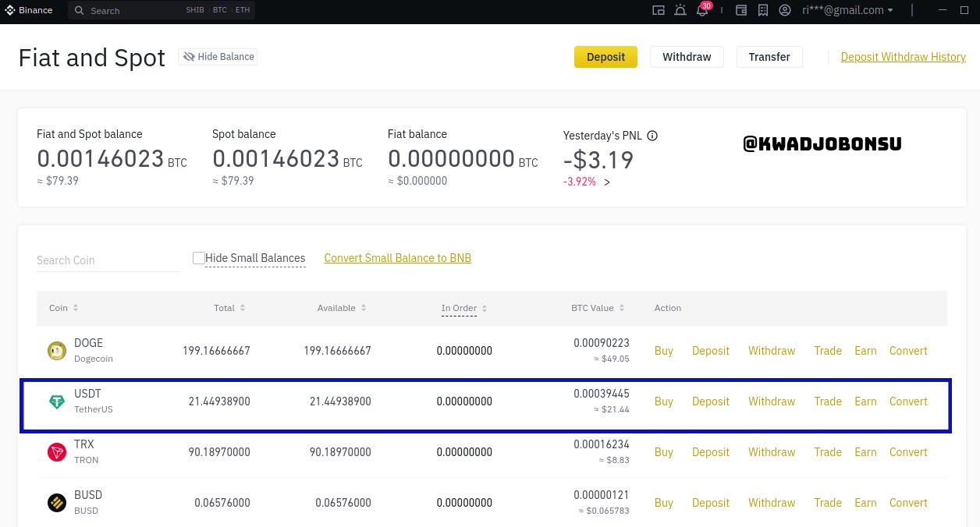This screenshot has width=980, height=527.
Task: Expand PNL details arrow next to -3.92%
Action: click(x=607, y=182)
